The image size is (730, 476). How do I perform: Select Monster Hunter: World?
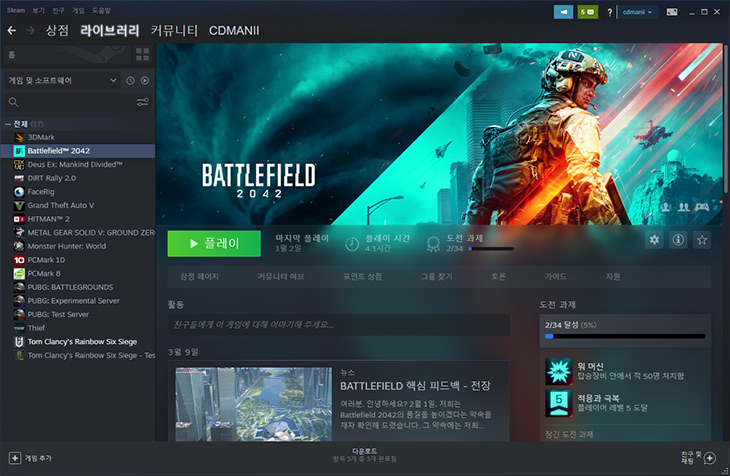coord(78,246)
